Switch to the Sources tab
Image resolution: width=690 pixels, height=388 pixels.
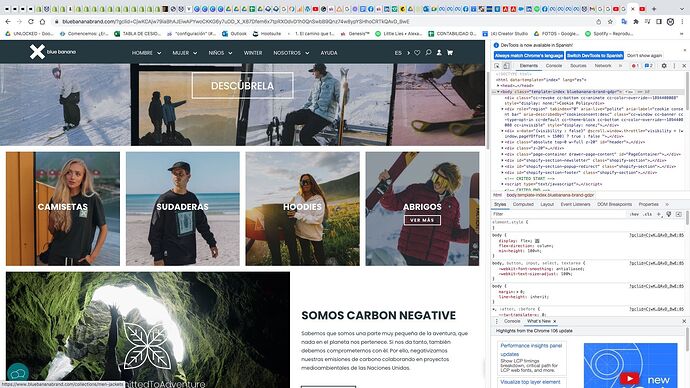578,66
